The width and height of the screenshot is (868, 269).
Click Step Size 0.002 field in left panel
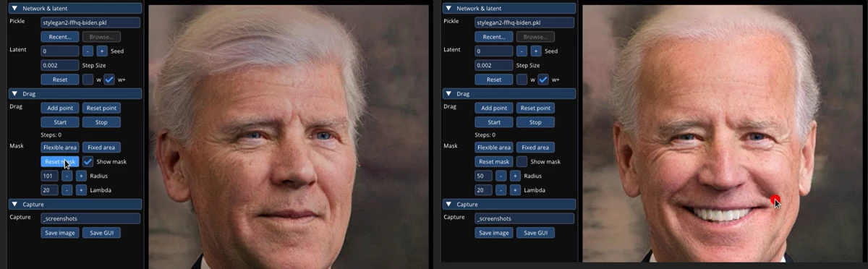click(x=60, y=65)
